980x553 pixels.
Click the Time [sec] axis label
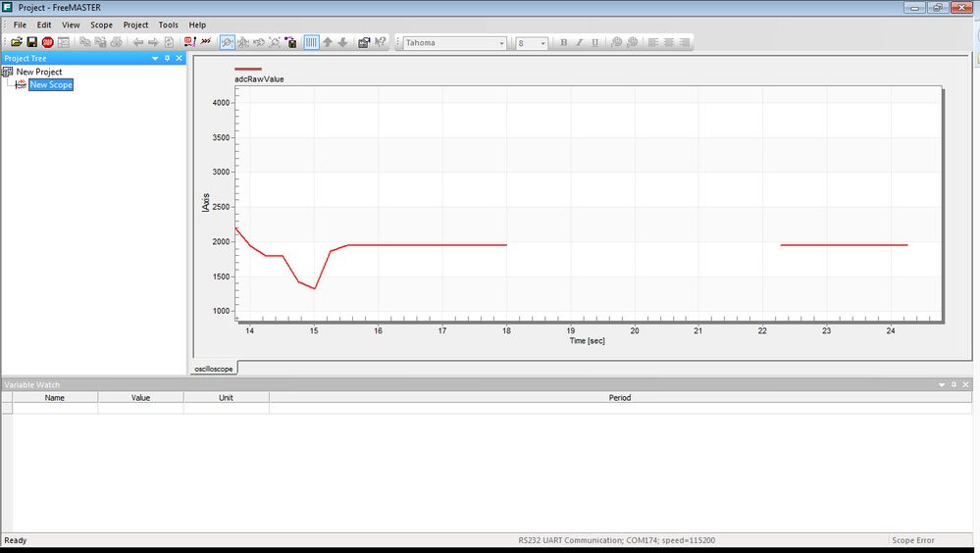point(587,341)
